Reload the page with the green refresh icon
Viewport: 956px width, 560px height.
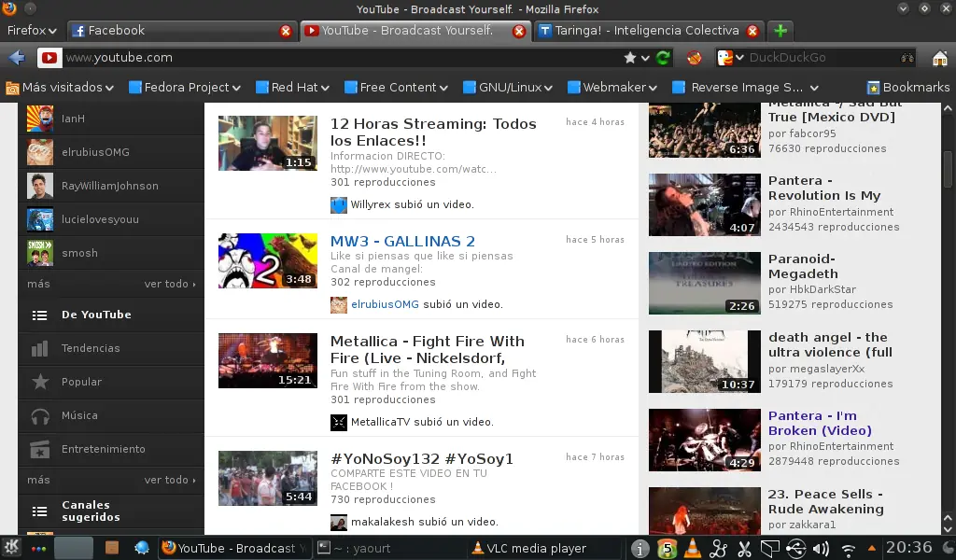coord(662,57)
